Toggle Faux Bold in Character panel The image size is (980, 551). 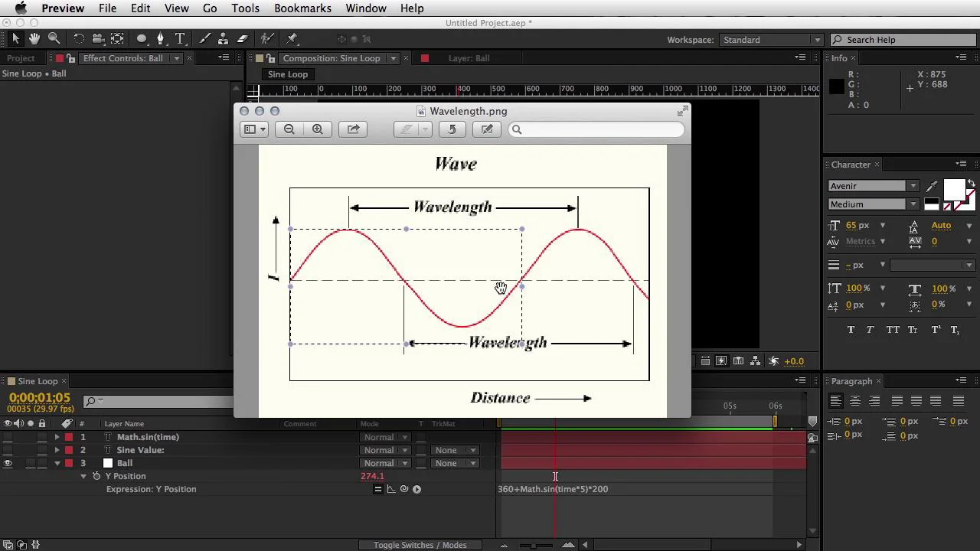pos(851,330)
